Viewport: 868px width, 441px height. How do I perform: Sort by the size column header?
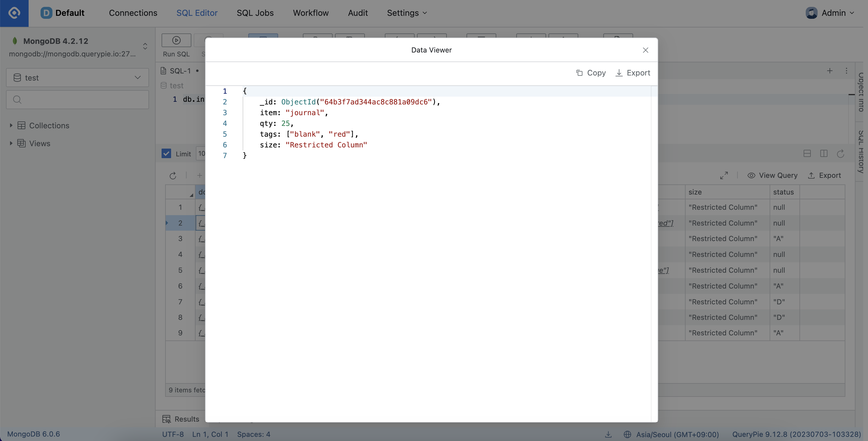pos(727,192)
